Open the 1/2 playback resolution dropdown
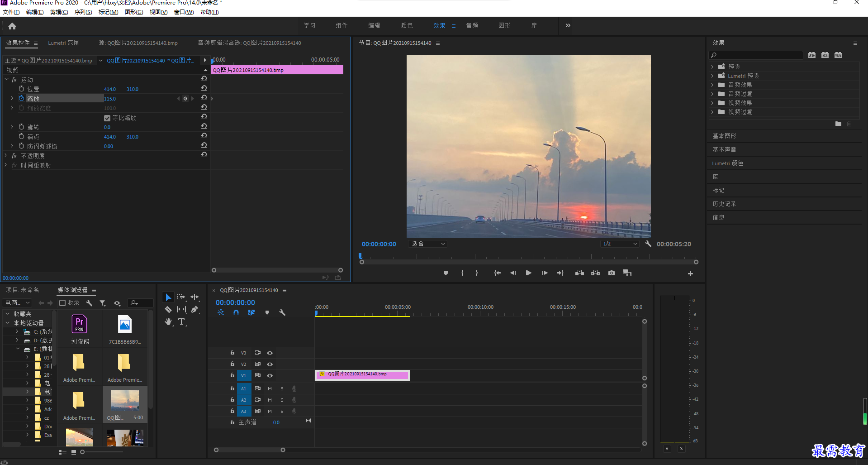Image resolution: width=868 pixels, height=465 pixels. click(619, 244)
